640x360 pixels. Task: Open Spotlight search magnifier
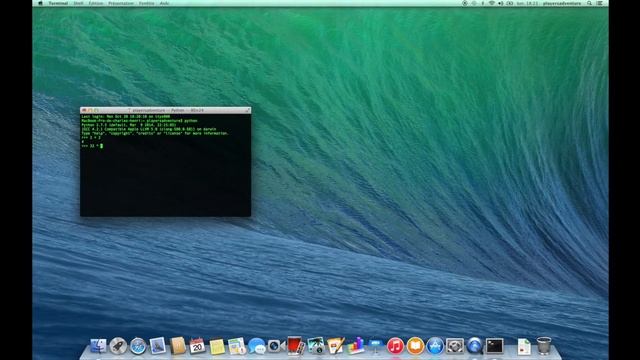tap(589, 3)
